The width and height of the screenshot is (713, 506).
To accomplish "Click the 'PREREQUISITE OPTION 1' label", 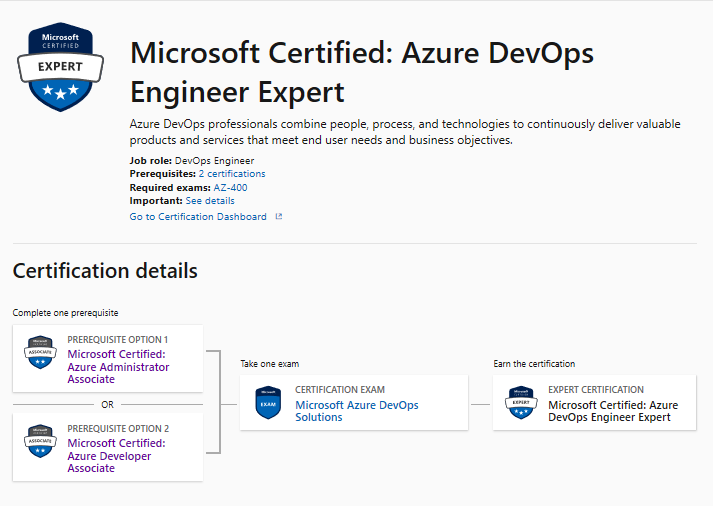I will (118, 340).
